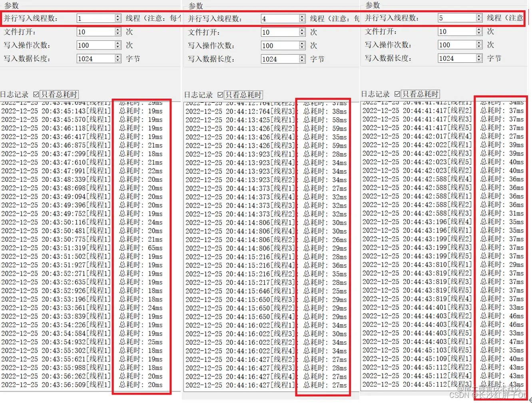The image size is (532, 403).
Task: Select log row 20:44:45:103[线程5] showing 35ms
Action: [x=443, y=350]
